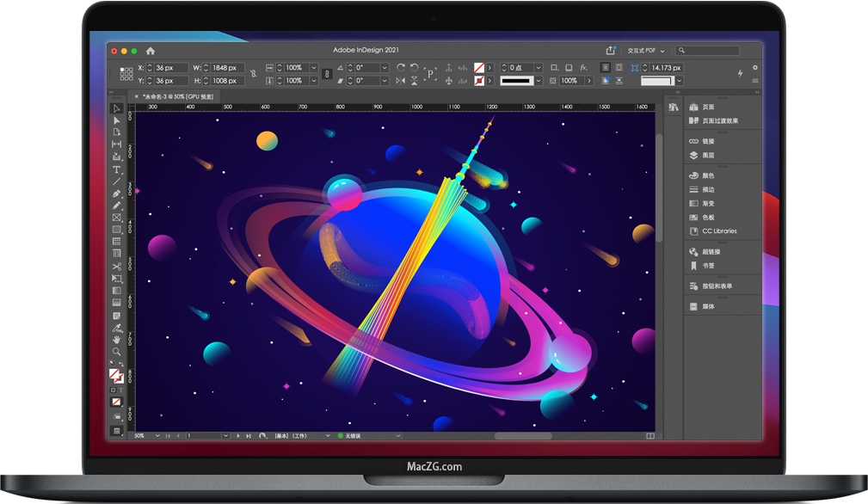The width and height of the screenshot is (868, 504).
Task: Choose the Scissors tool
Action: point(117,267)
